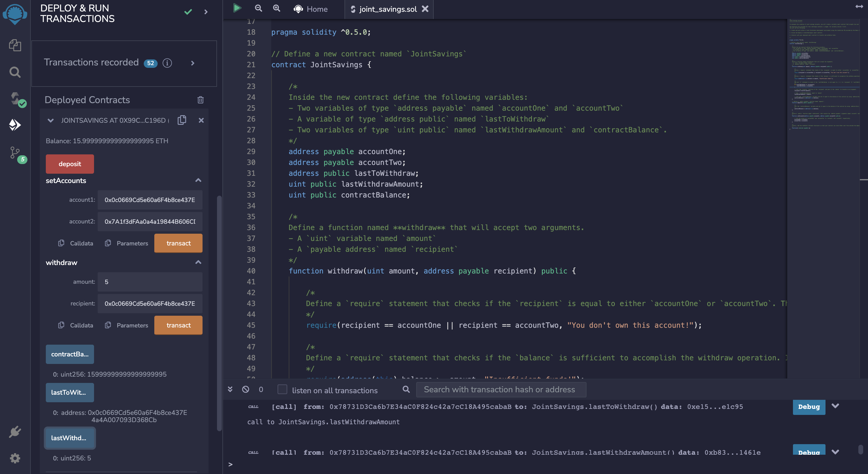Zoom in the code editor
868x474 pixels.
[277, 8]
